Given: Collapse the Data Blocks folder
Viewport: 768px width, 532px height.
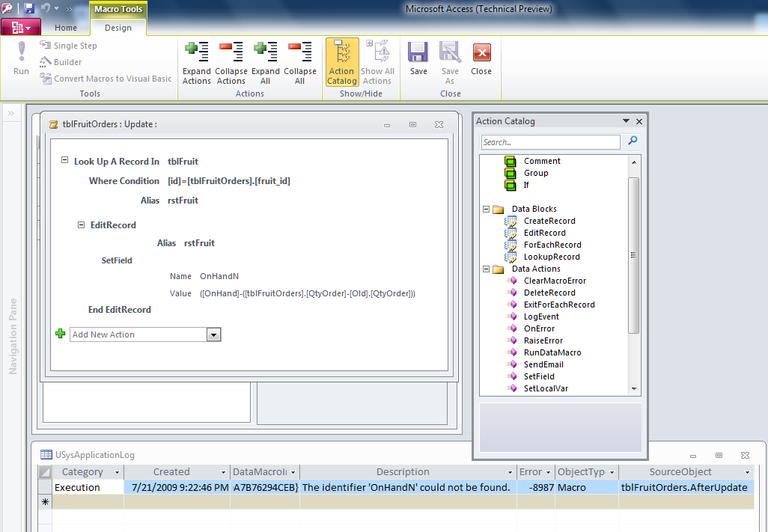Looking at the screenshot, I should click(486, 209).
